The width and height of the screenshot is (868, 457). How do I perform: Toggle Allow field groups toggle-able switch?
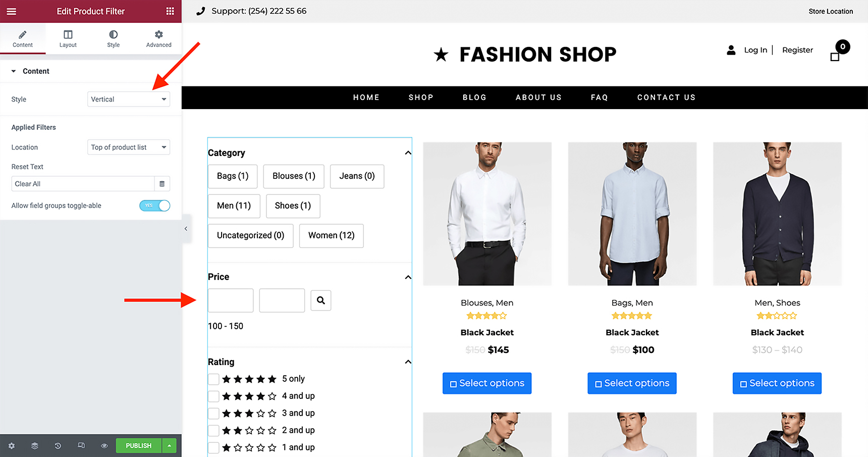[x=155, y=206]
